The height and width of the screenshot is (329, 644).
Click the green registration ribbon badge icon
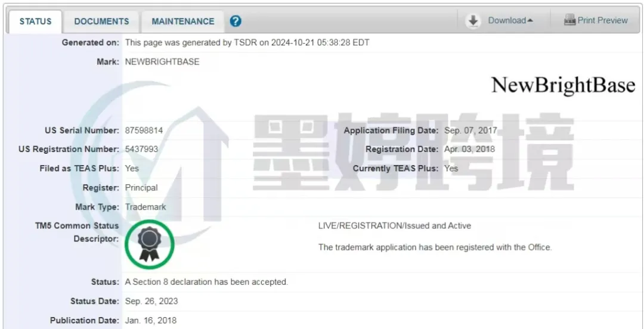[150, 244]
